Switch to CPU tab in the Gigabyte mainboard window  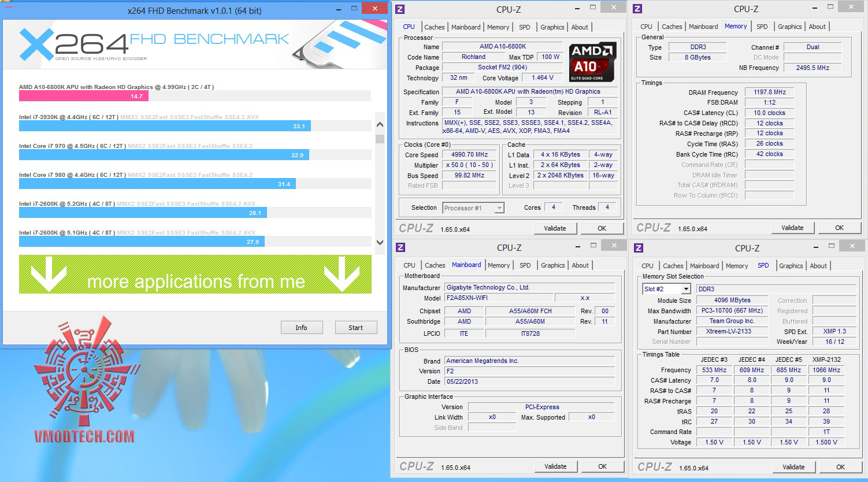click(x=410, y=265)
